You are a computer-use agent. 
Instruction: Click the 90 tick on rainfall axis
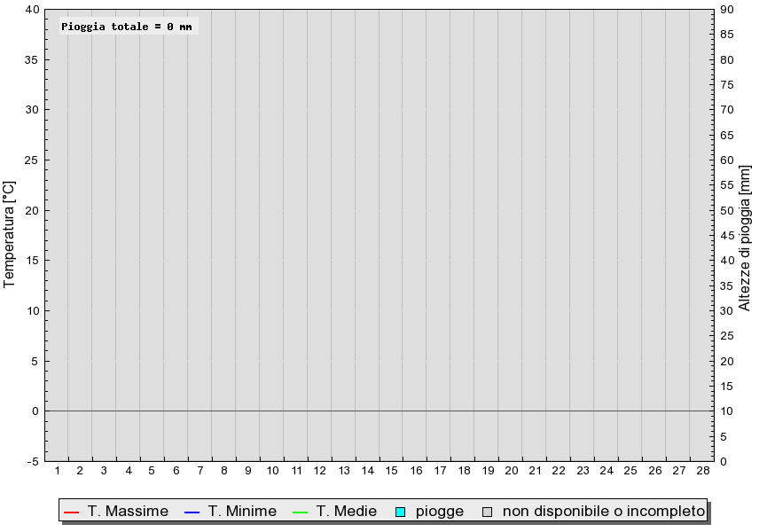pos(726,10)
